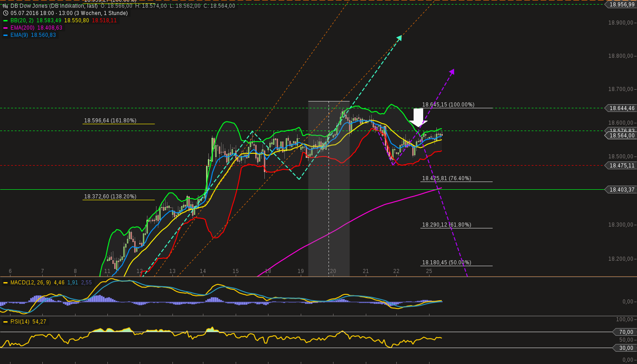The width and height of the screenshot is (637, 364).
Task: Click the magenta EMA(200) legend line marker
Action: coord(5,28)
